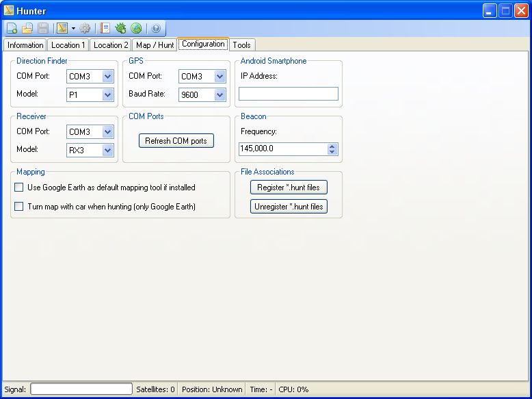Image resolution: width=532 pixels, height=399 pixels.
Task: Toggle Turn map with car when hunting
Action: click(x=19, y=206)
